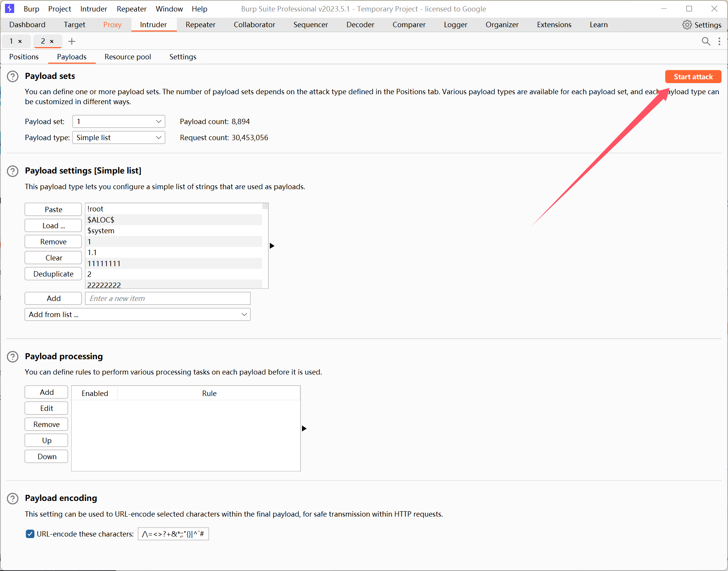728x571 pixels.
Task: Open the vertical three-dot options menu
Action: pos(720,41)
